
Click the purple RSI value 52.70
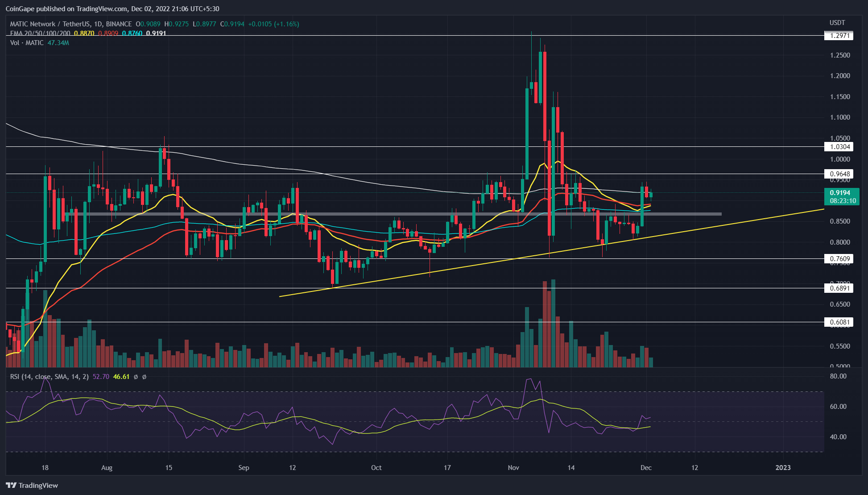(x=101, y=377)
